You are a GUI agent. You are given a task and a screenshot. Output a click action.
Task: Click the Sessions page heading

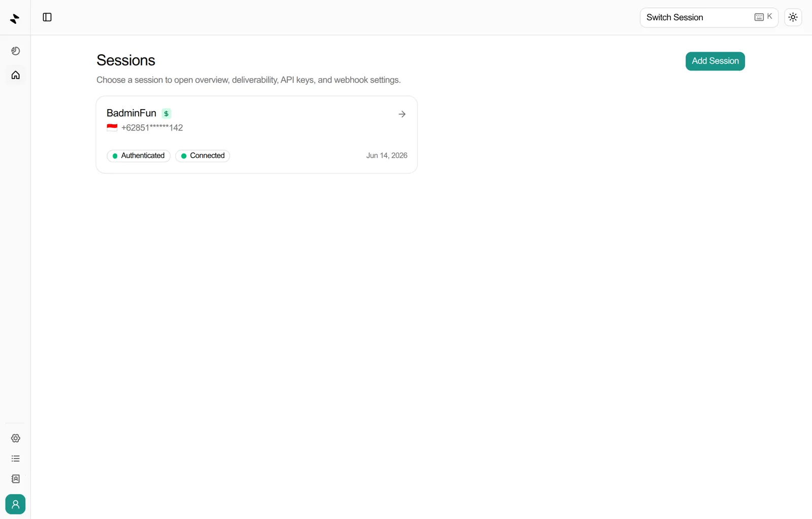(126, 60)
